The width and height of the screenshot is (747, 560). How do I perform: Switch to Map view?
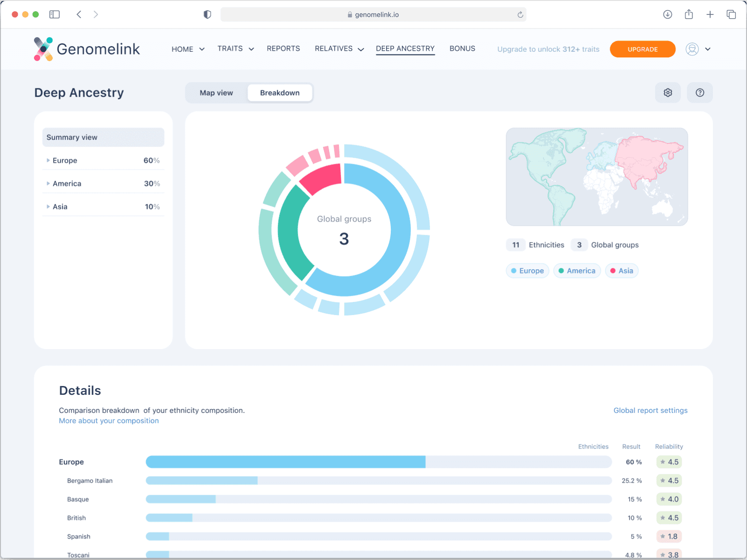[216, 93]
